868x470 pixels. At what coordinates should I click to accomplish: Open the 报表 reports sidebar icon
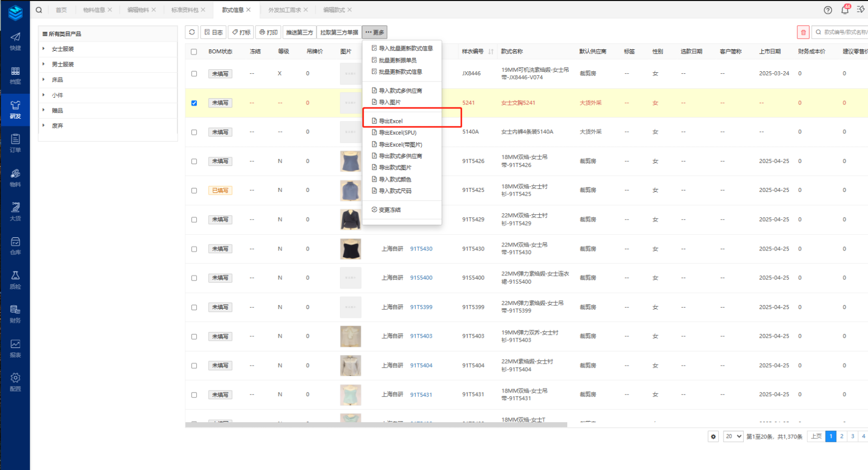[x=15, y=348]
